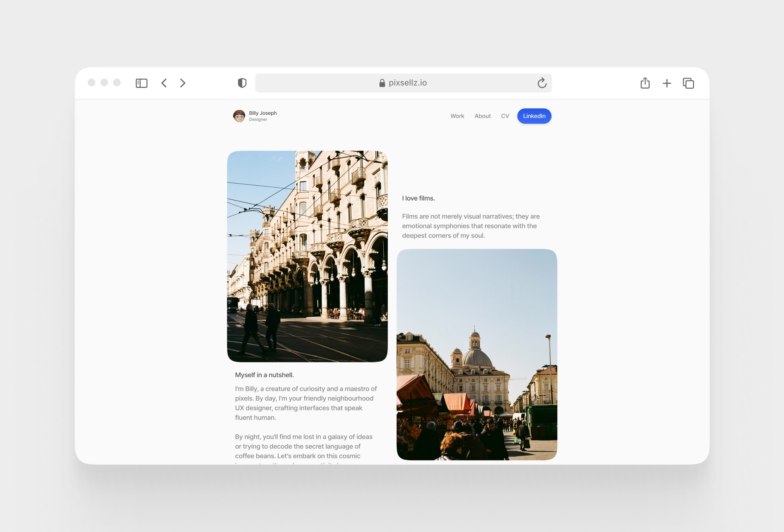Click the new tab icon

[667, 83]
